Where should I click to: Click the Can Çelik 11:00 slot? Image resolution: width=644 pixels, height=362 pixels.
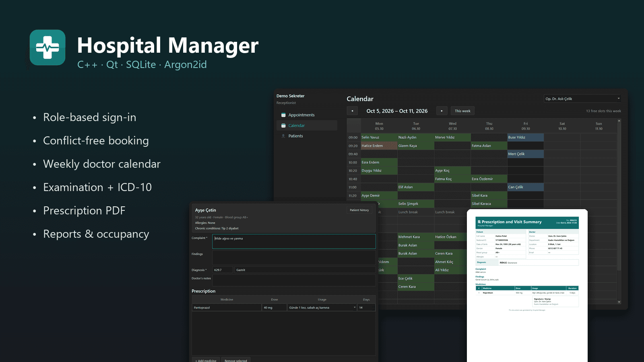click(526, 187)
